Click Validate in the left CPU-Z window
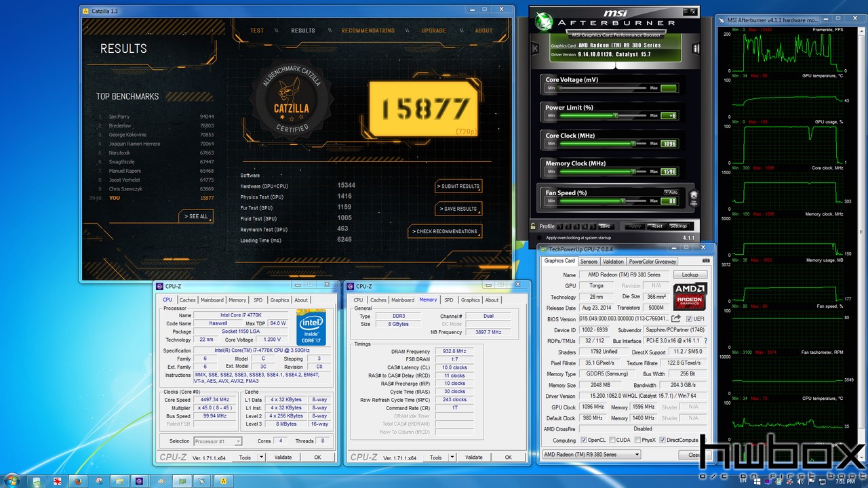Viewport: 868px width, 488px height. point(283,457)
